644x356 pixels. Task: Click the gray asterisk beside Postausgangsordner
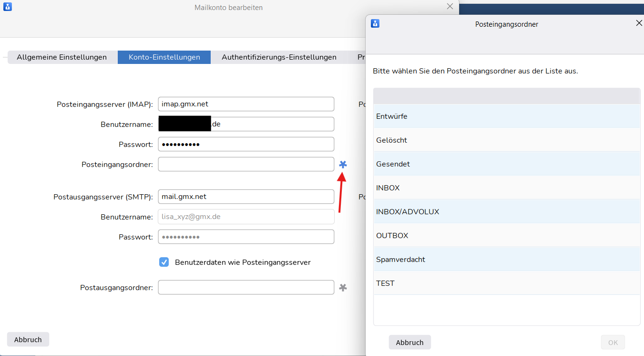[x=343, y=288]
